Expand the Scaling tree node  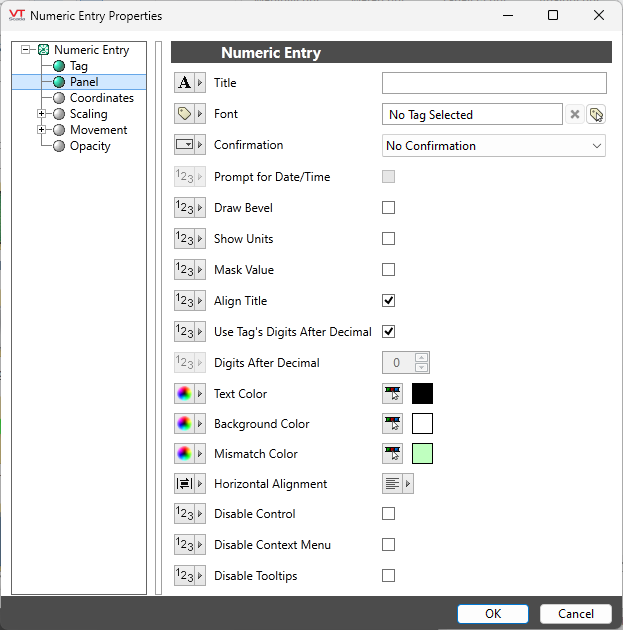(42, 114)
